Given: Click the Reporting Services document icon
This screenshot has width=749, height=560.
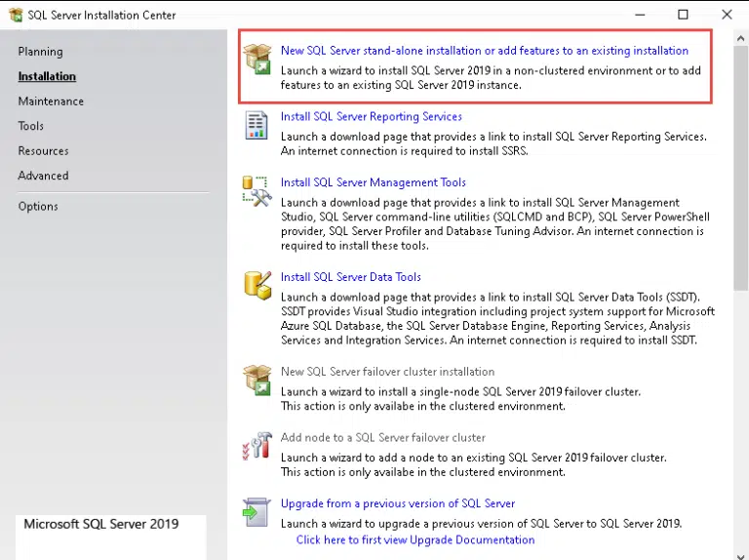Looking at the screenshot, I should point(256,125).
